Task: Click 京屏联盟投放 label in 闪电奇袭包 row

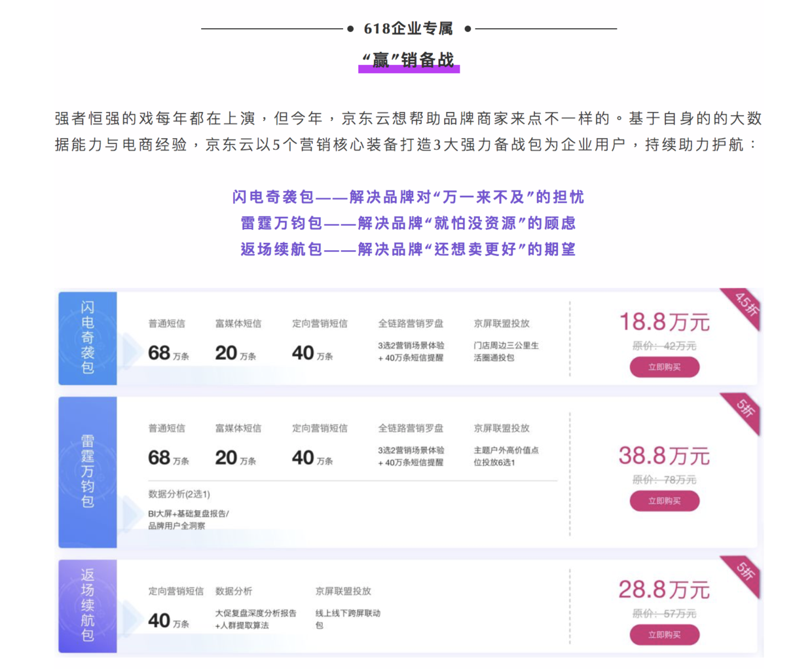Action: 502,323
